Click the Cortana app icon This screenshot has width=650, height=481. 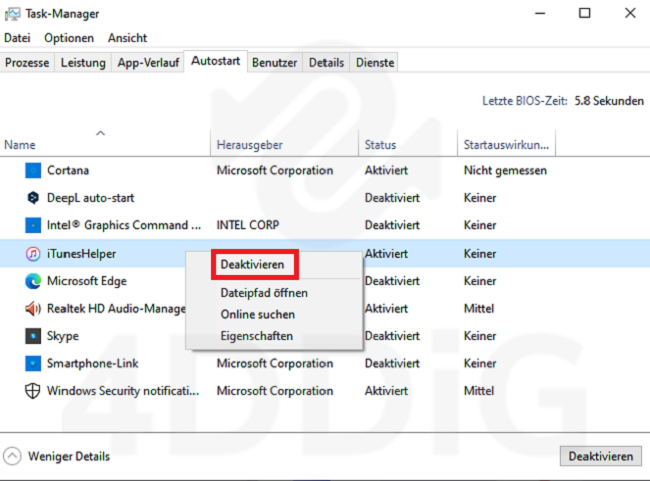click(33, 170)
